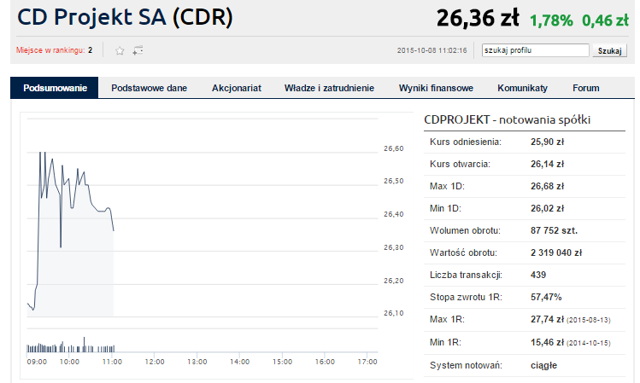
Task: Click the volume bars below the chart
Action: click(71, 346)
